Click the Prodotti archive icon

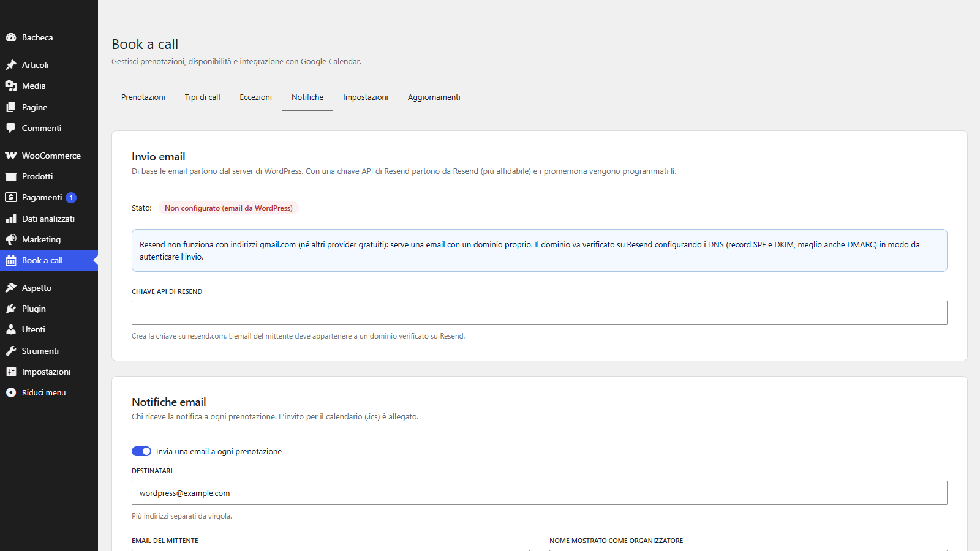point(11,176)
